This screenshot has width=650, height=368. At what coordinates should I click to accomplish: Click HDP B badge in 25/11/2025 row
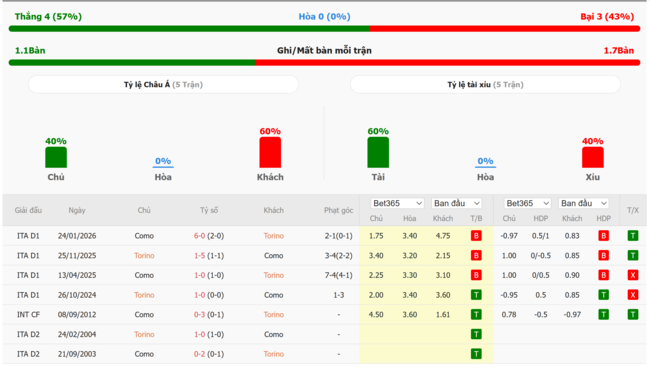604,256
